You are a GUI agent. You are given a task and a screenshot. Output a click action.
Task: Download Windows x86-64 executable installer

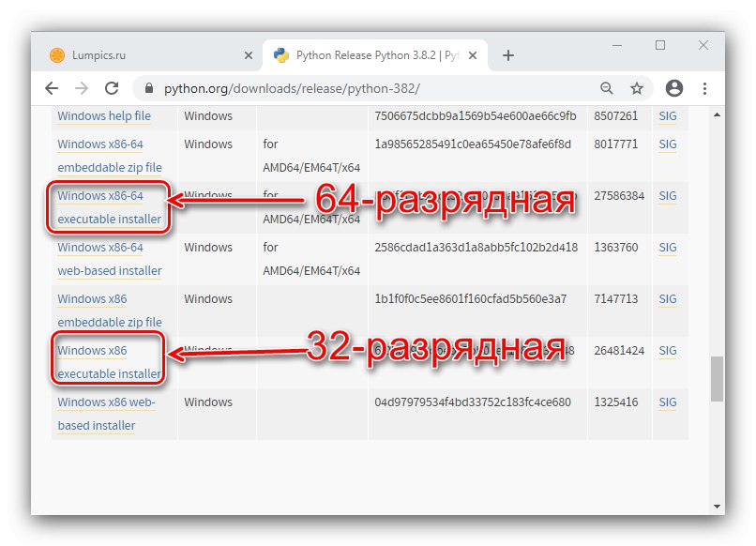pyautogui.click(x=110, y=207)
